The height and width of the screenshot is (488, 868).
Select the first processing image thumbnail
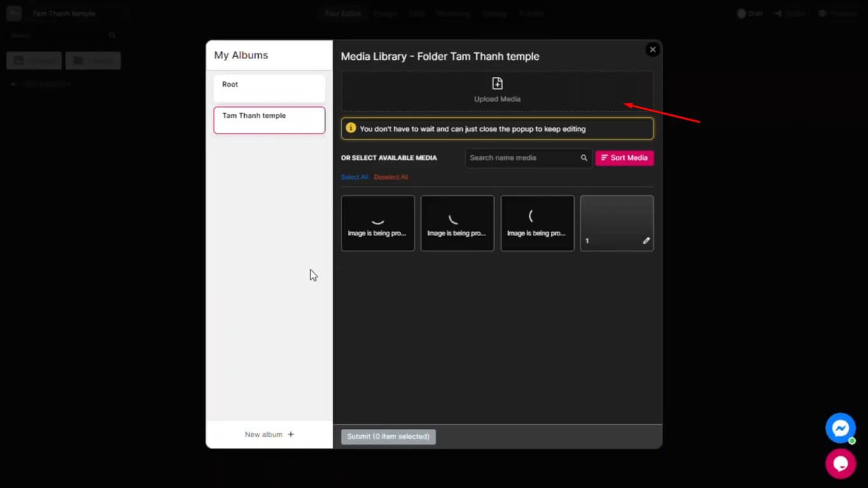(x=378, y=223)
